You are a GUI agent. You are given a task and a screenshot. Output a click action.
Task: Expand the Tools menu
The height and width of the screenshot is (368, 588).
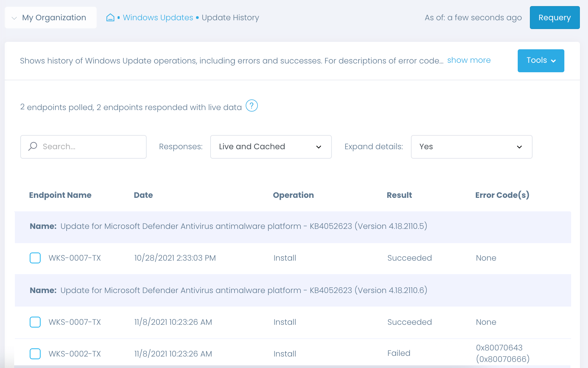[541, 61]
